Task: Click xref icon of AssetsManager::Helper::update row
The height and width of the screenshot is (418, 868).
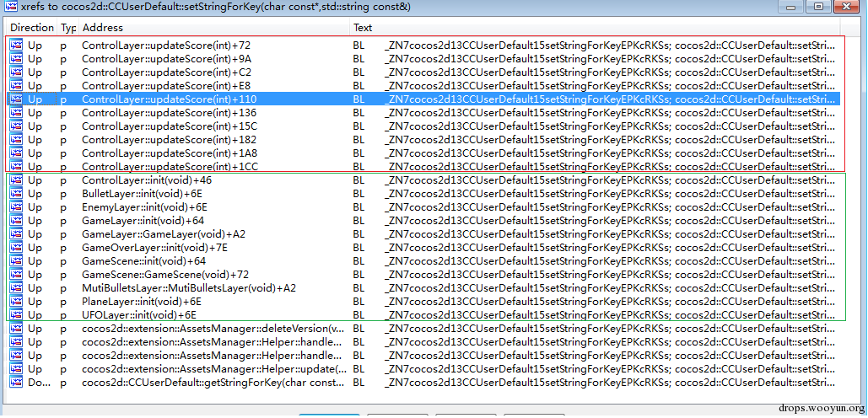Action: (x=15, y=369)
